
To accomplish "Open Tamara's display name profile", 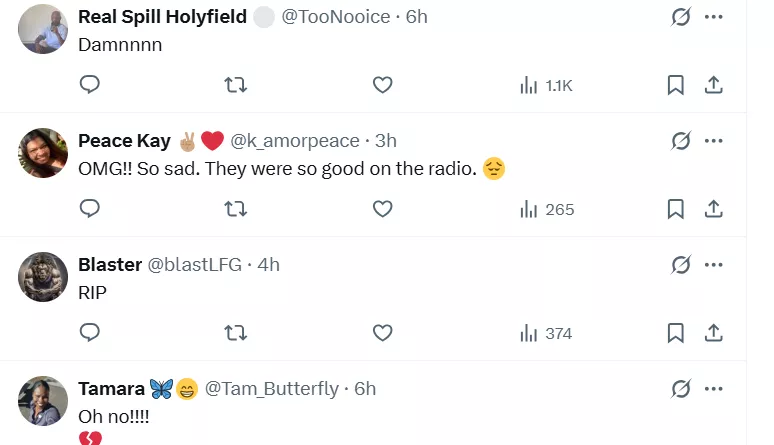I will (x=111, y=389).
